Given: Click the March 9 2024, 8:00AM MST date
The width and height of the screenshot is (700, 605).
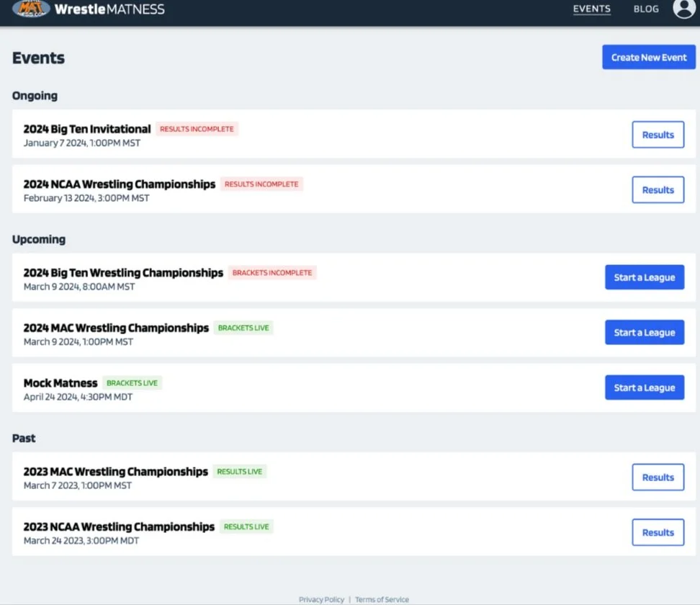Looking at the screenshot, I should 79,287.
